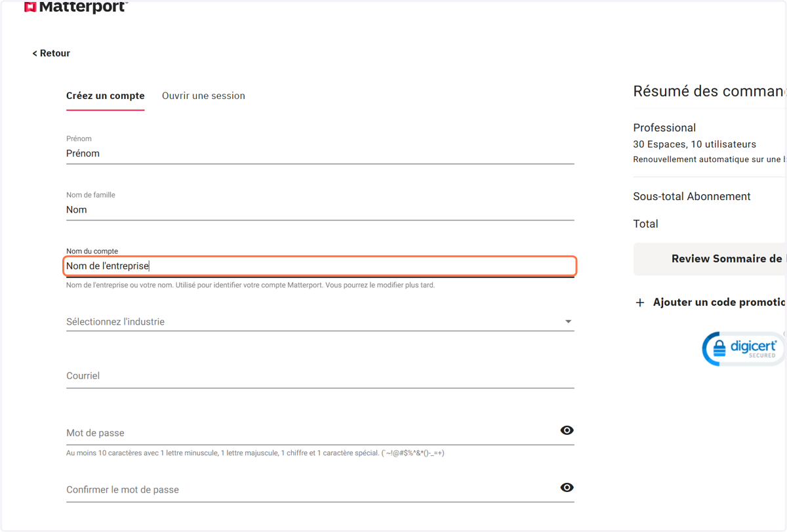The width and height of the screenshot is (787, 532).
Task: Switch to the Ouvrir une session tab
Action: click(x=203, y=96)
